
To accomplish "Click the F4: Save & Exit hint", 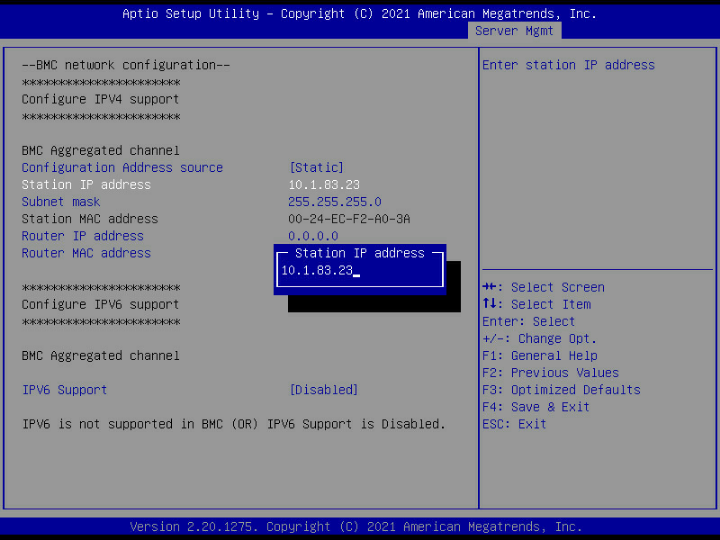I will tap(535, 407).
